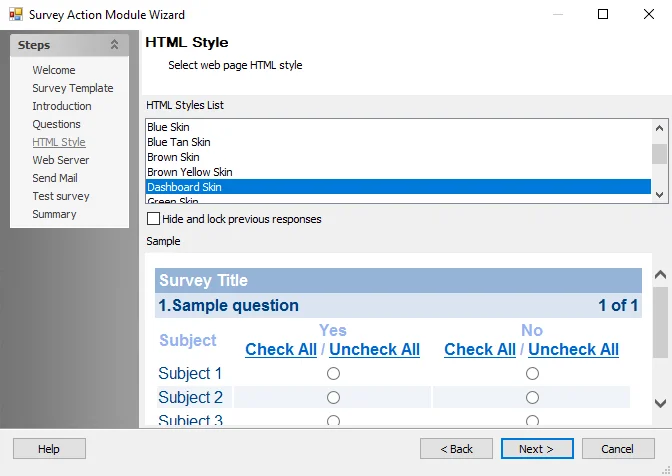Click the HTML Style step link
672x476 pixels.
59,142
